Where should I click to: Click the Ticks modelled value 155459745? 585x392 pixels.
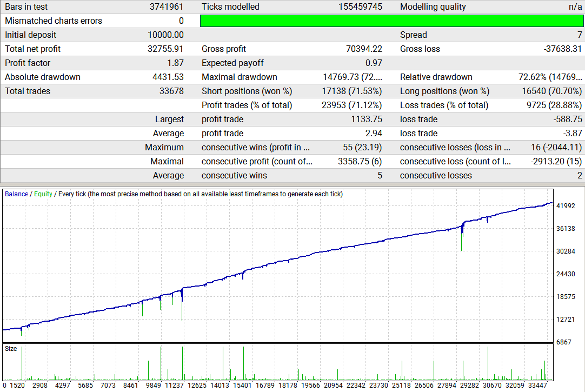[x=360, y=6]
